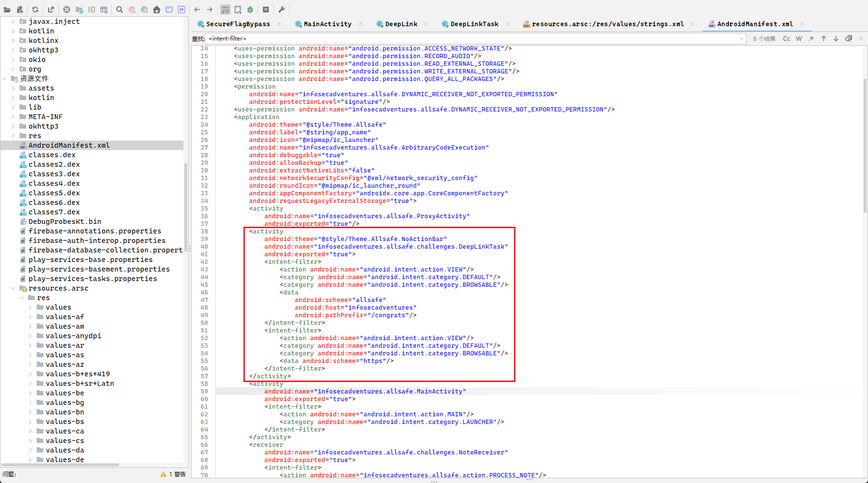Click the reload files icon
The width and height of the screenshot is (868, 483).
coord(35,10)
